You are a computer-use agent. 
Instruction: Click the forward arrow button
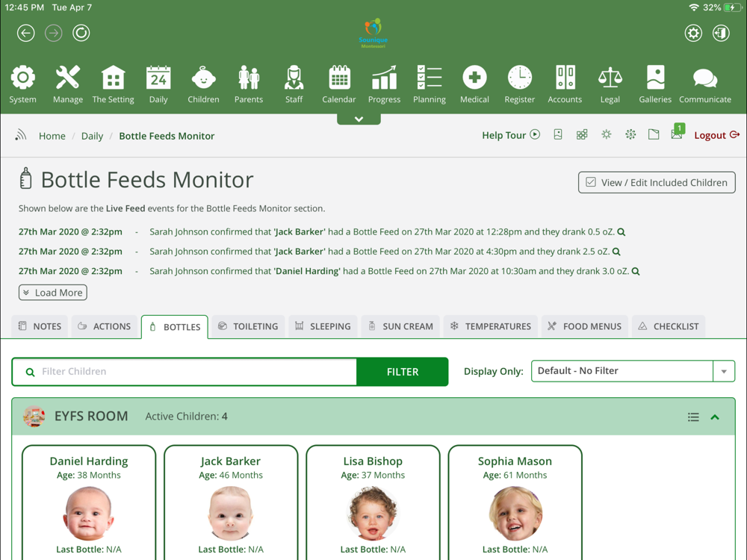pos(53,33)
